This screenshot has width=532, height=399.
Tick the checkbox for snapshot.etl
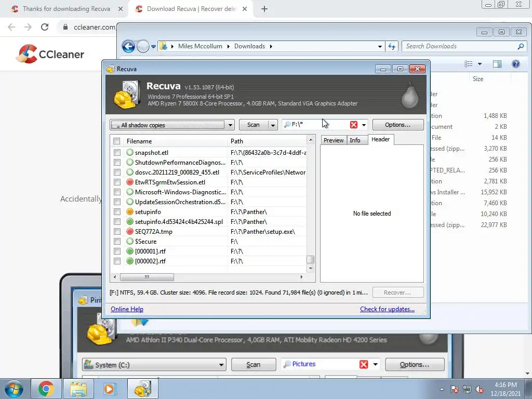point(117,153)
